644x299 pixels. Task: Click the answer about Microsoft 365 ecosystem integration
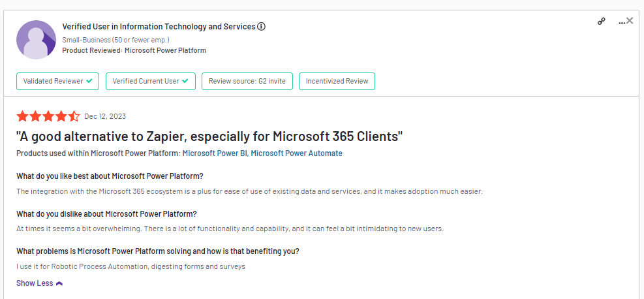click(x=250, y=191)
